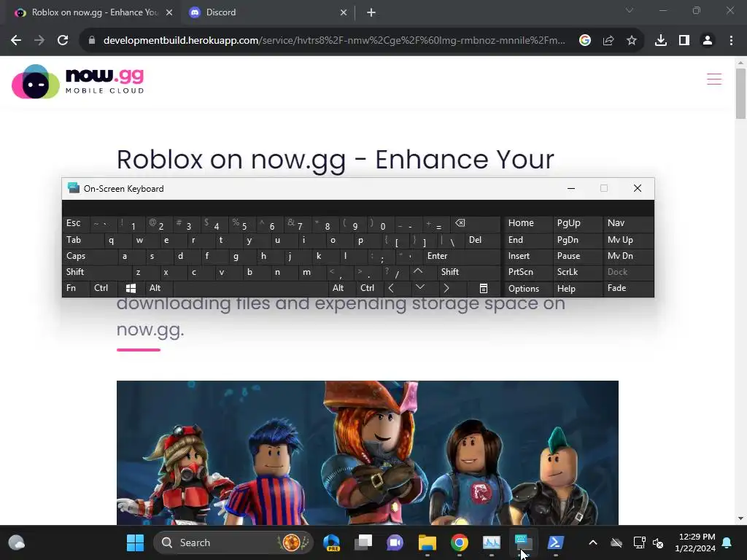
Task: Open PowerShell from the taskbar
Action: point(555,542)
